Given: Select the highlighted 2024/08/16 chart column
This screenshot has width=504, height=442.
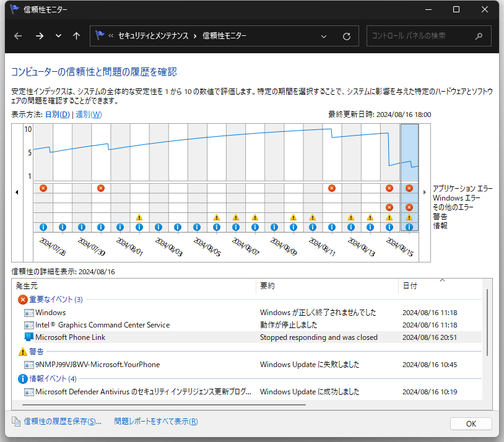Looking at the screenshot, I should click(409, 178).
